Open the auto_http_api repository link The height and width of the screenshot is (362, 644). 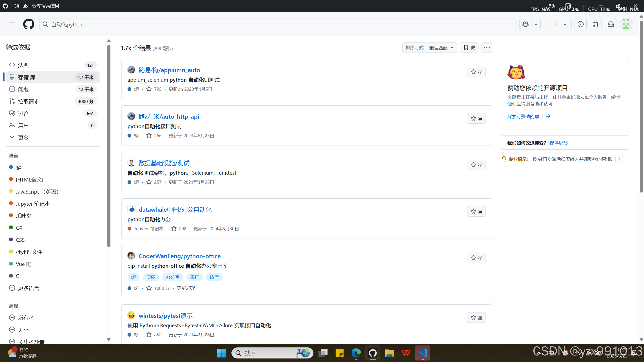(169, 116)
